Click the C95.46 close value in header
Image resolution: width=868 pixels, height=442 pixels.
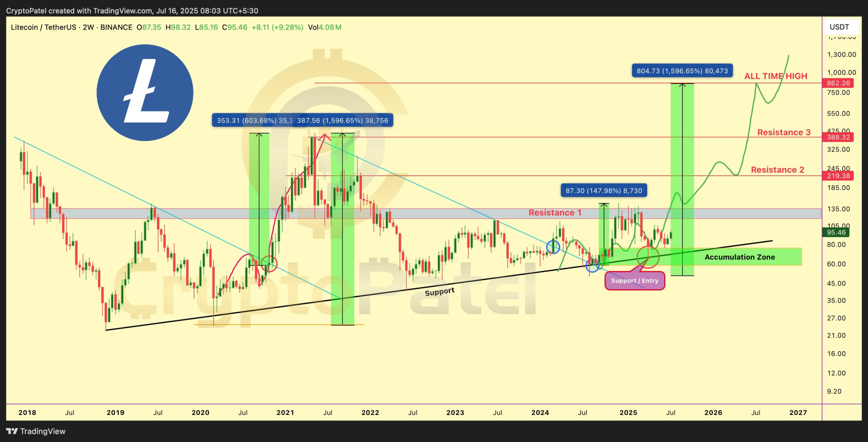[234, 27]
